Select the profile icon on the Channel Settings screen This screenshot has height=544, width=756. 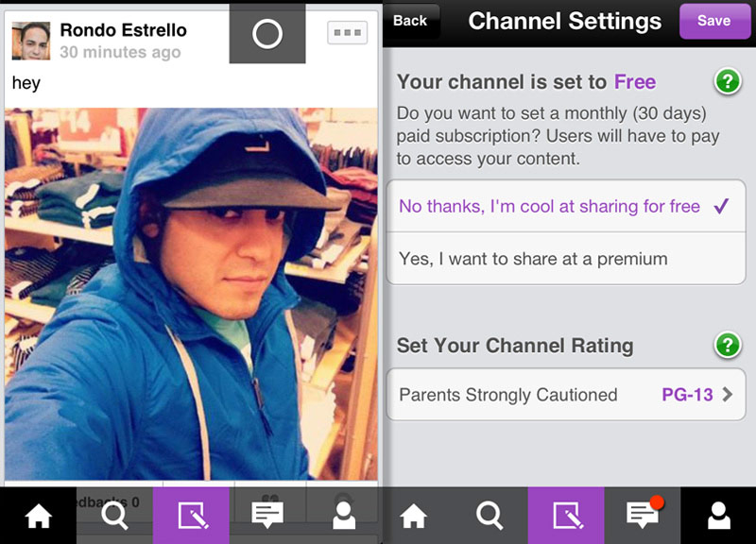pos(718,516)
